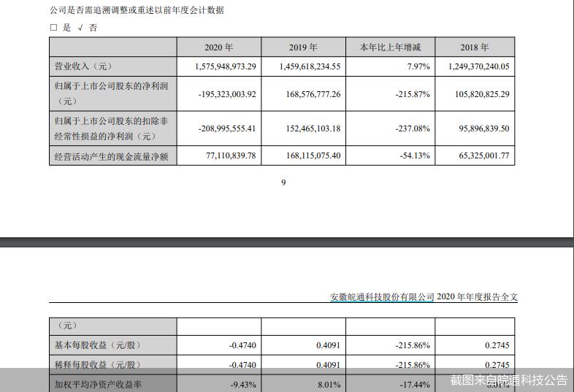
Task: Click the value 168,115,075.40
Action: (313, 155)
